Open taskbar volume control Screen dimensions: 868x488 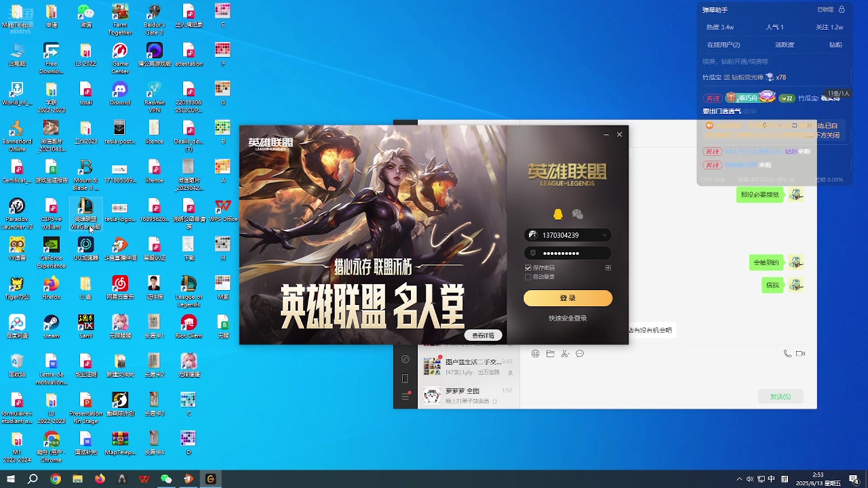click(x=749, y=479)
